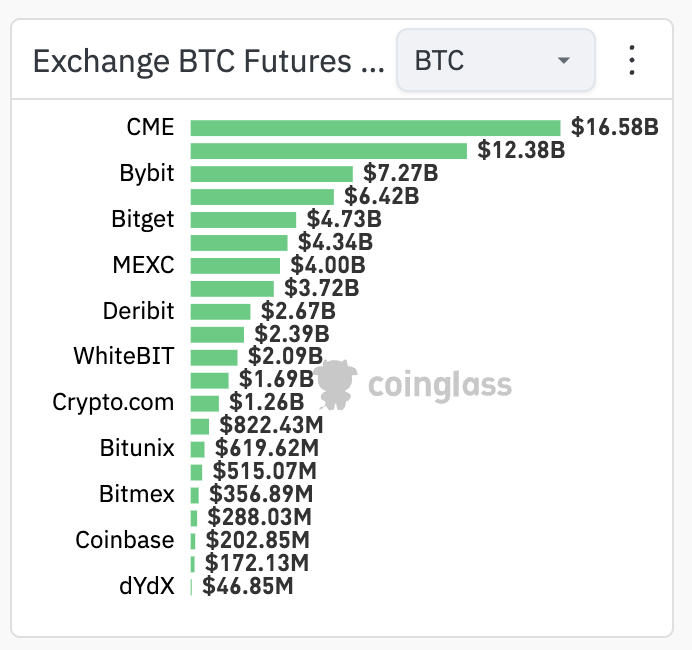Click the $6.42B value label
Screen dimensions: 692x650
point(381,196)
